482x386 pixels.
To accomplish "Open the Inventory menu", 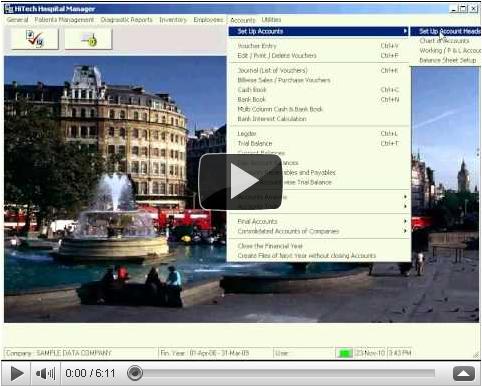I will [x=173, y=20].
